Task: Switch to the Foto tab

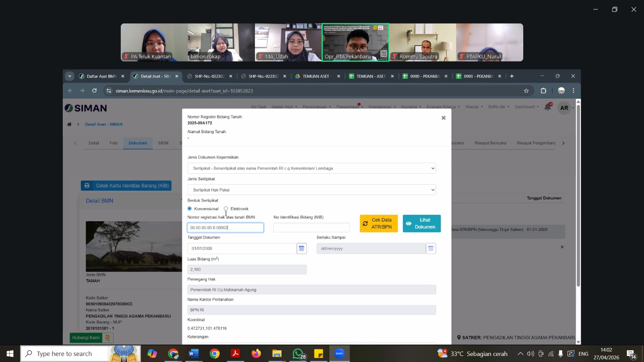Action: 114,143
